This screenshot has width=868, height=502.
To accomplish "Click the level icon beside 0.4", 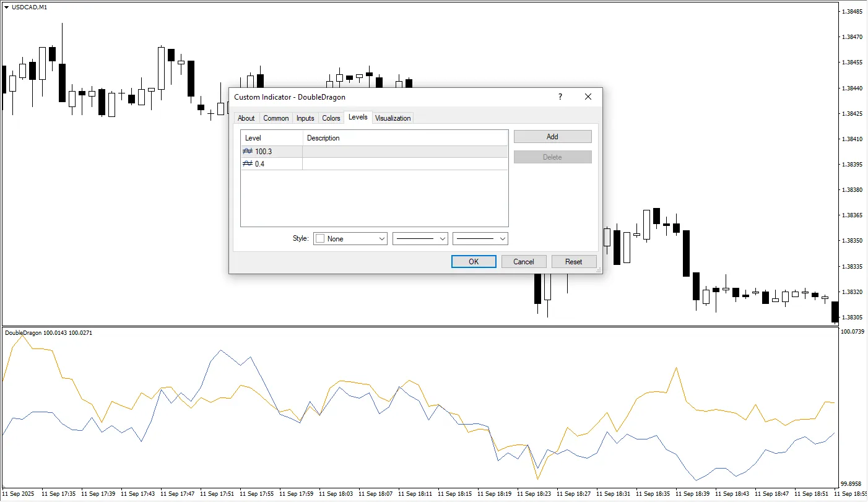I will coord(248,164).
